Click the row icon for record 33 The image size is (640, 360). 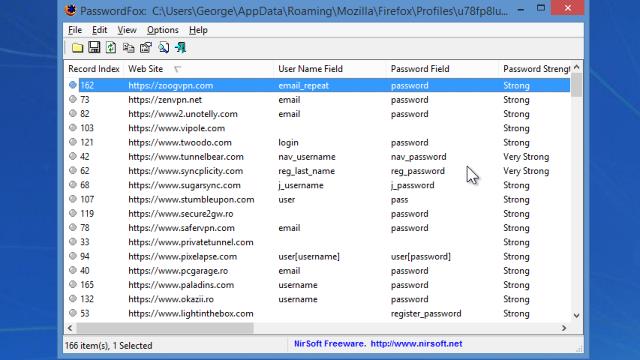click(73, 242)
